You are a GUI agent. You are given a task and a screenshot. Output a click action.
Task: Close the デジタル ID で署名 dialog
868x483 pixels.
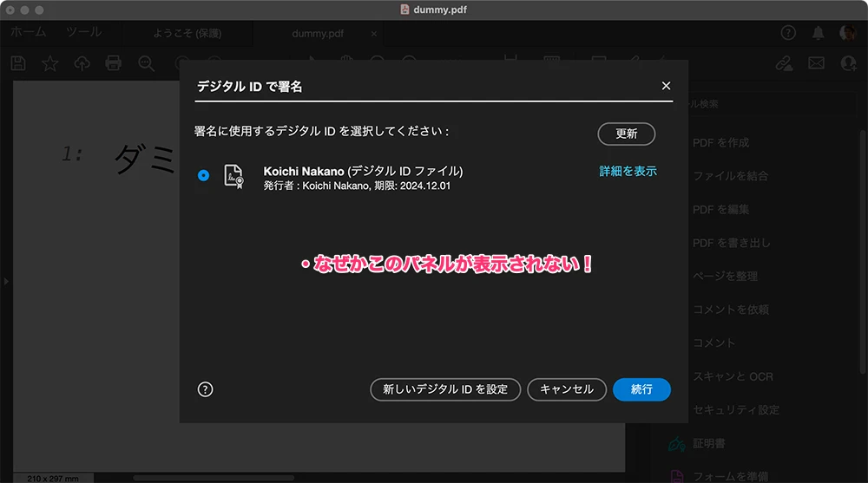click(x=666, y=86)
